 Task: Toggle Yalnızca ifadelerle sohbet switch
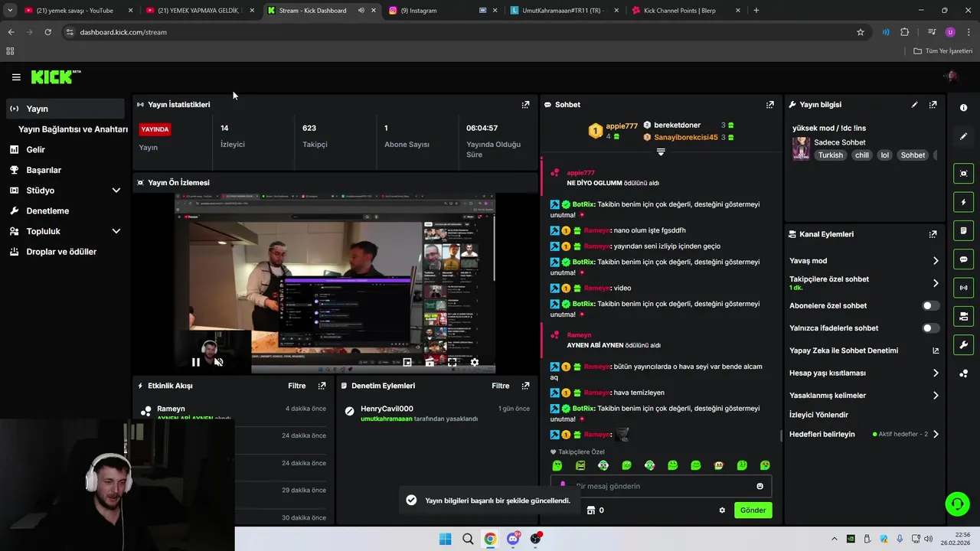(930, 328)
